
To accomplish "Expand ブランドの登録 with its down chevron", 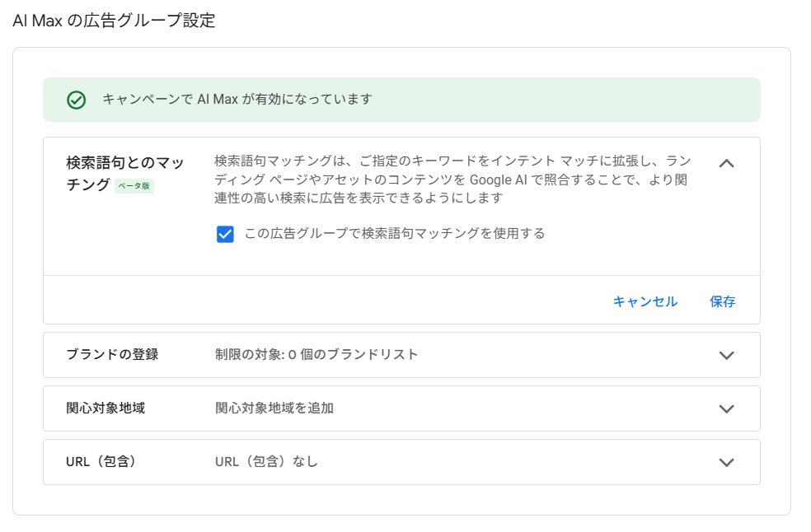I will tap(726, 355).
